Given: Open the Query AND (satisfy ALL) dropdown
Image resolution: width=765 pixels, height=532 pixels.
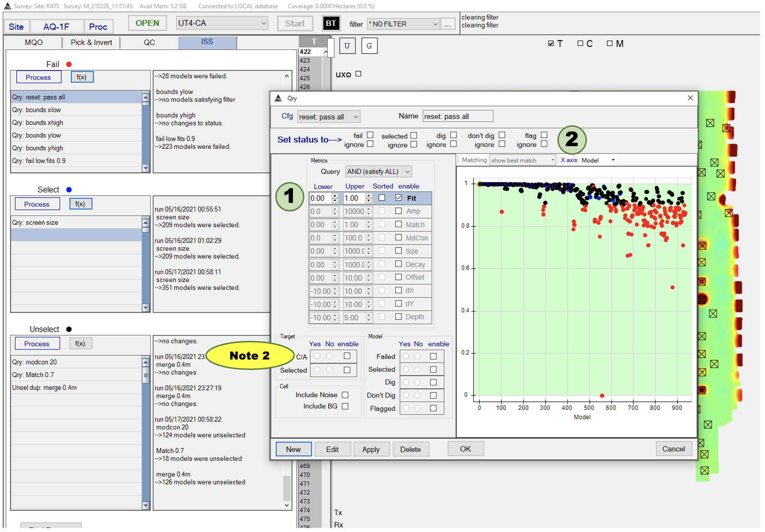Looking at the screenshot, I should tap(378, 172).
